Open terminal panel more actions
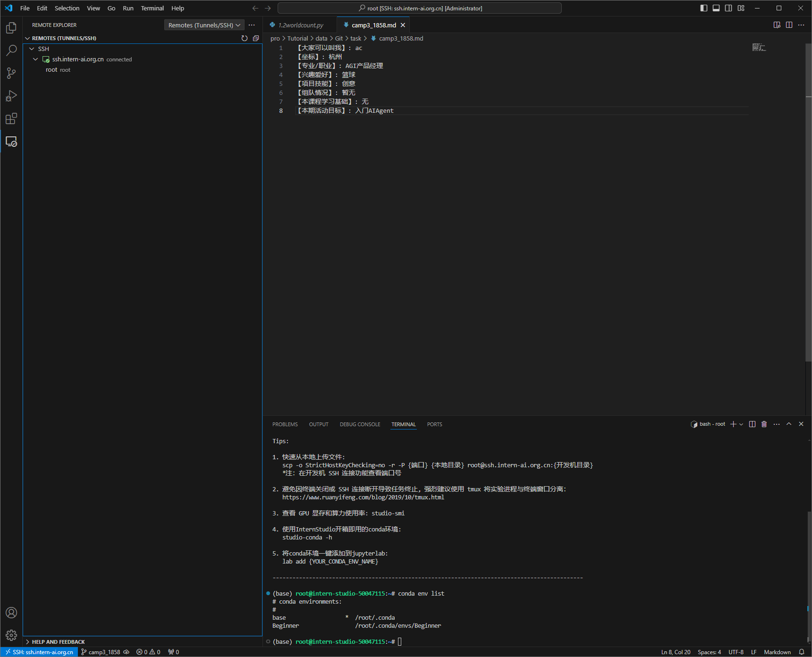Viewport: 812px width, 657px height. point(777,424)
